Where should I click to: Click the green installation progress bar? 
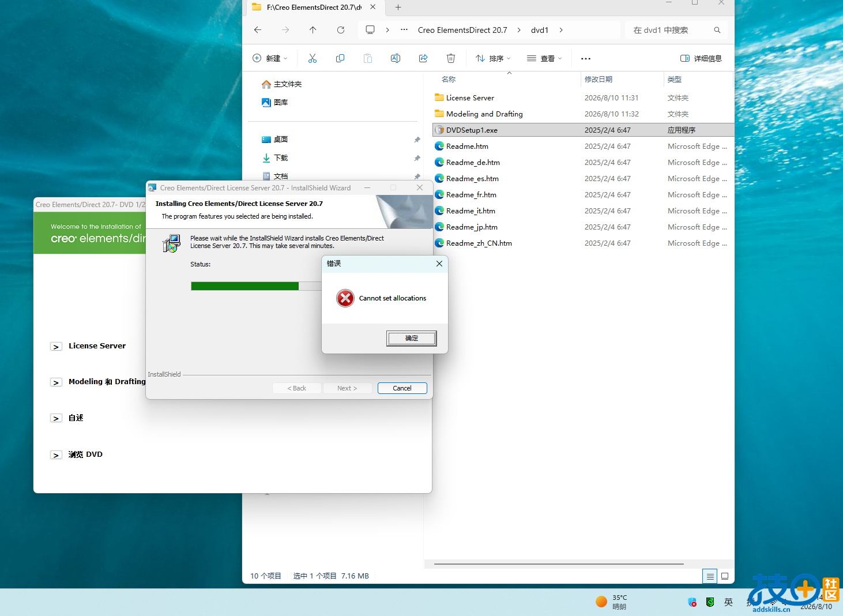(x=245, y=286)
